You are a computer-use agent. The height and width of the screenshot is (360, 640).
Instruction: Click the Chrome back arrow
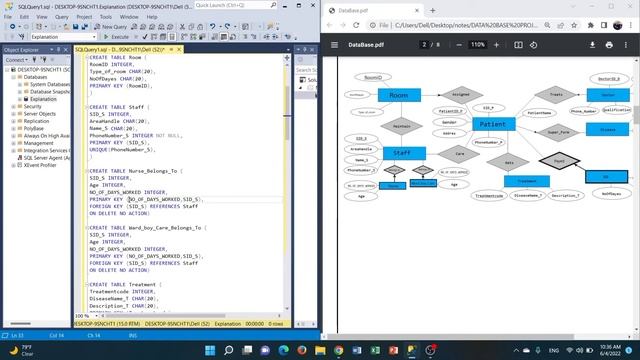coord(329,25)
